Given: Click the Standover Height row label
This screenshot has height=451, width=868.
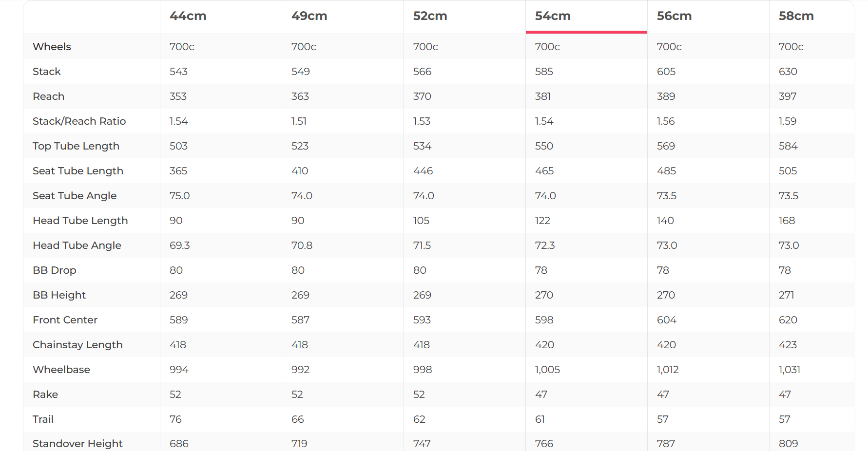Looking at the screenshot, I should (77, 444).
